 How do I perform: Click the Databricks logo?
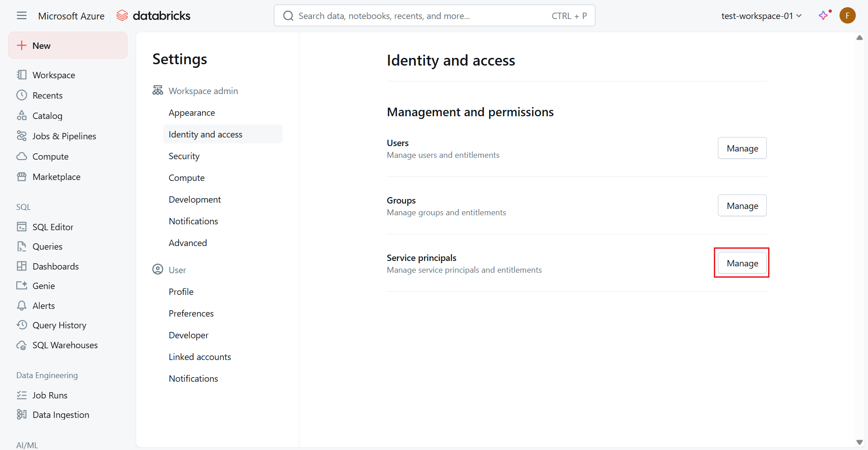point(153,16)
